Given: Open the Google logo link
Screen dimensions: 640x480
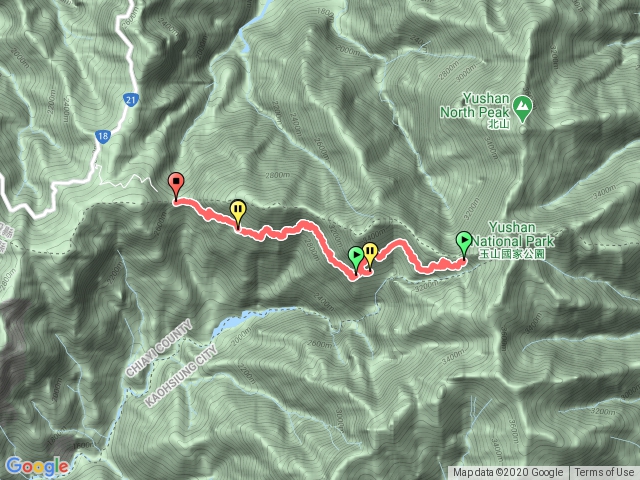Looking at the screenshot, I should click(x=38, y=467).
